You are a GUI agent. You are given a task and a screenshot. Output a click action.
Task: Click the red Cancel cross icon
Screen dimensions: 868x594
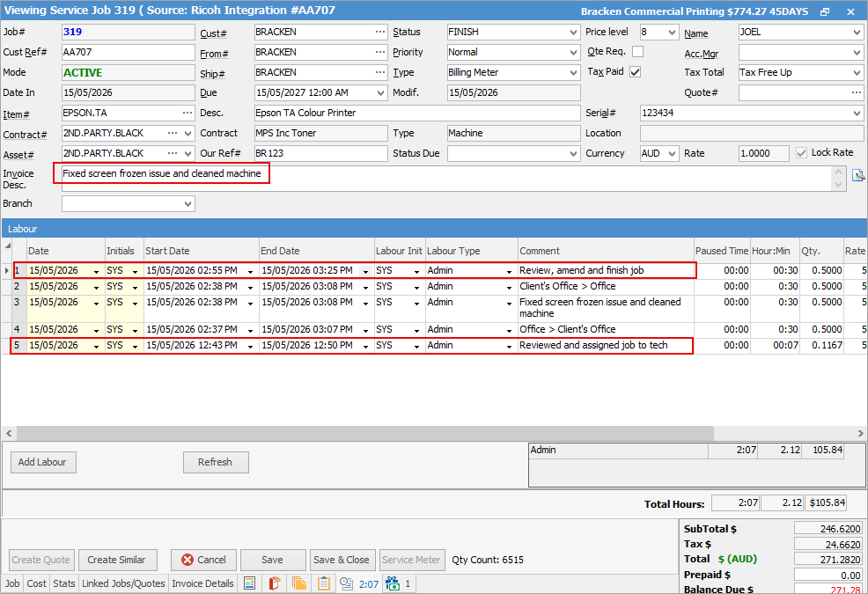pos(188,560)
